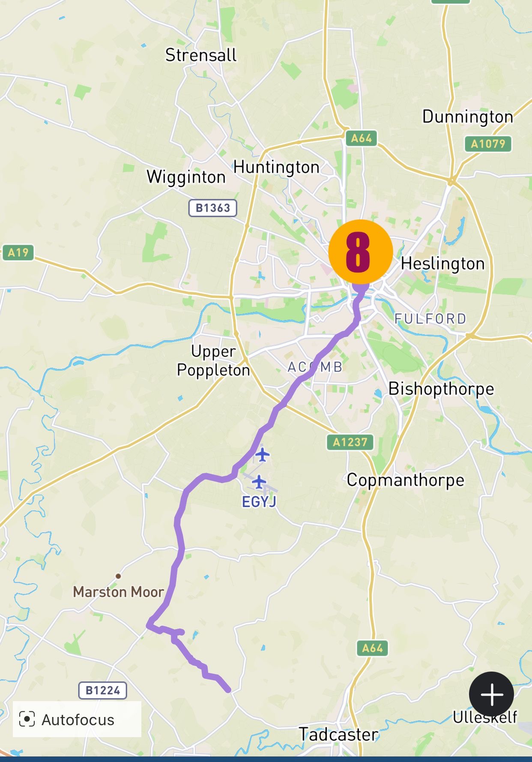The height and width of the screenshot is (762, 532).
Task: Tap the orange number 8 waypoint marker
Action: click(x=360, y=252)
